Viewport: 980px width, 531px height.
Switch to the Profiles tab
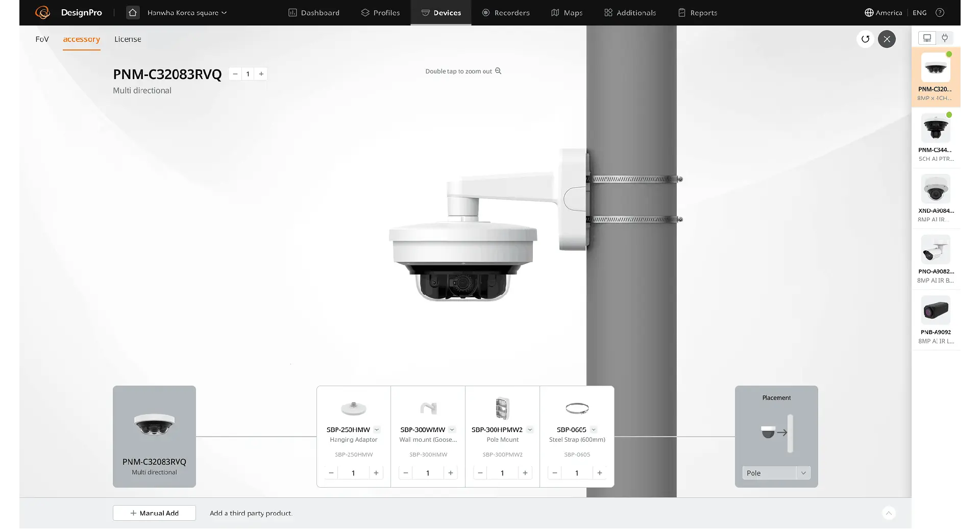[380, 13]
